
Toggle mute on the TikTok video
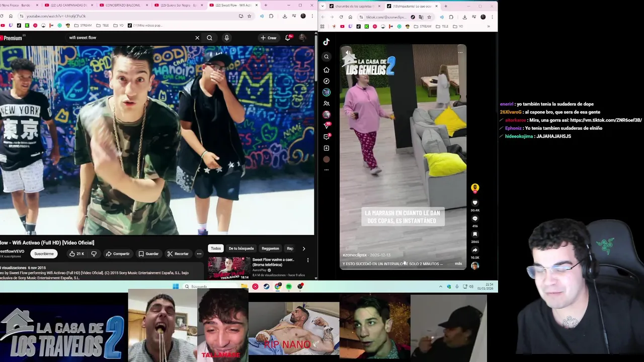(x=348, y=52)
